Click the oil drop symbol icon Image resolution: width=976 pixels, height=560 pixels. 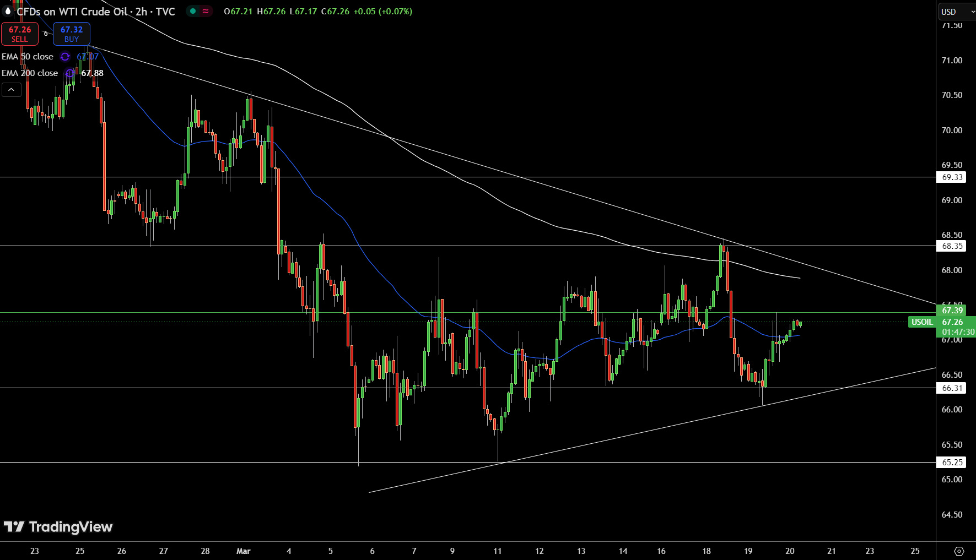click(8, 11)
